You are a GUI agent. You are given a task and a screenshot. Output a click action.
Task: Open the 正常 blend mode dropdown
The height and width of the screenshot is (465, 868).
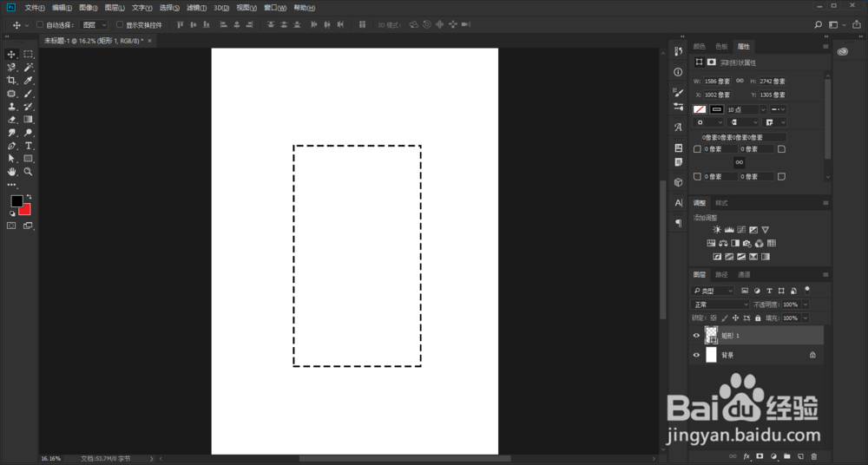[x=720, y=305]
